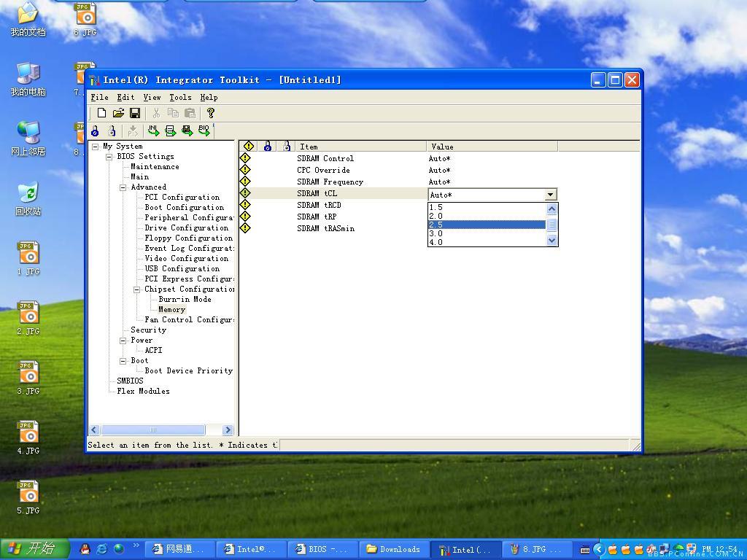747x560 pixels.
Task: Switch to 8.JPG taskbar button
Action: [x=536, y=550]
